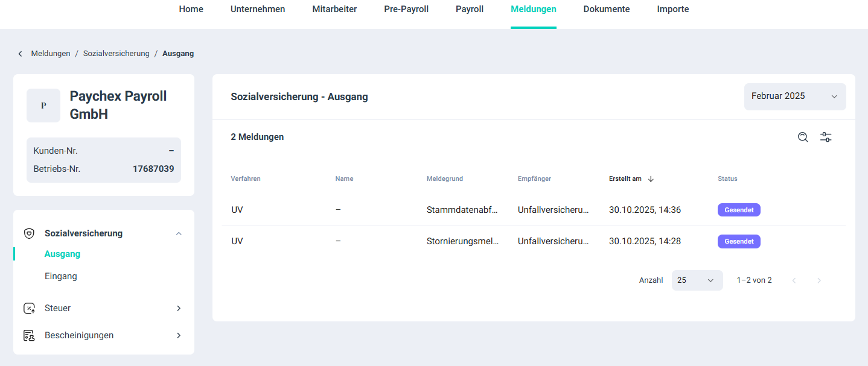Click the back arrow in breadcrumb

point(20,54)
